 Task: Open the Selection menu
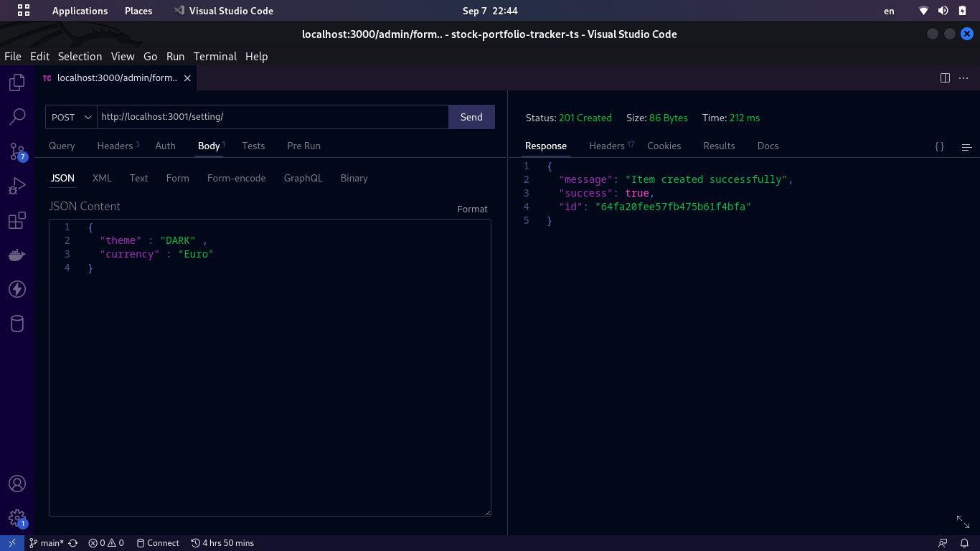tap(80, 57)
